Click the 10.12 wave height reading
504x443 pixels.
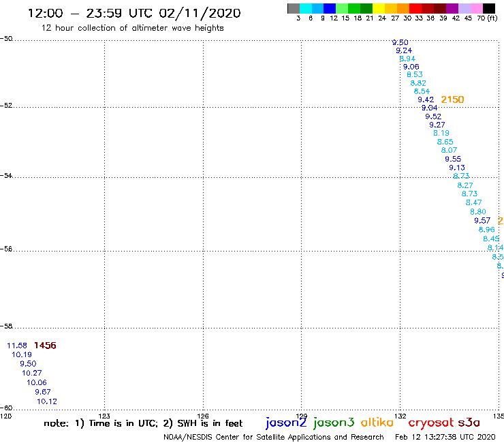pyautogui.click(x=47, y=401)
